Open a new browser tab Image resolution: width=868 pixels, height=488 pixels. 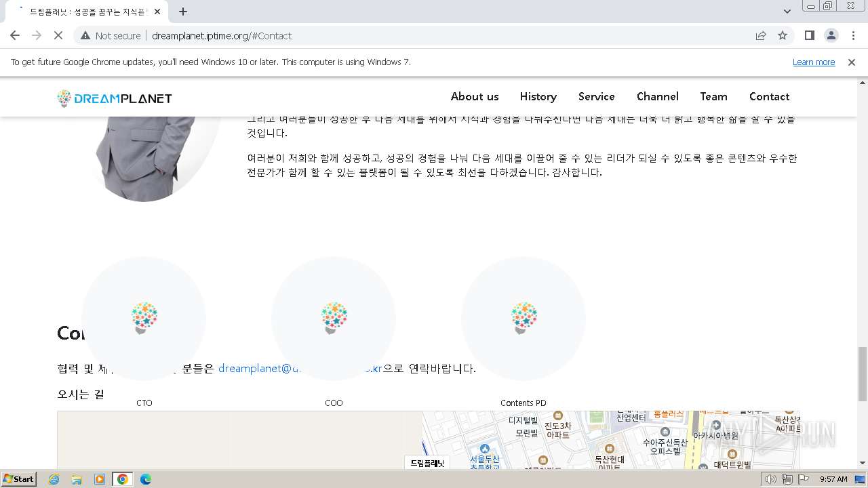tap(183, 12)
